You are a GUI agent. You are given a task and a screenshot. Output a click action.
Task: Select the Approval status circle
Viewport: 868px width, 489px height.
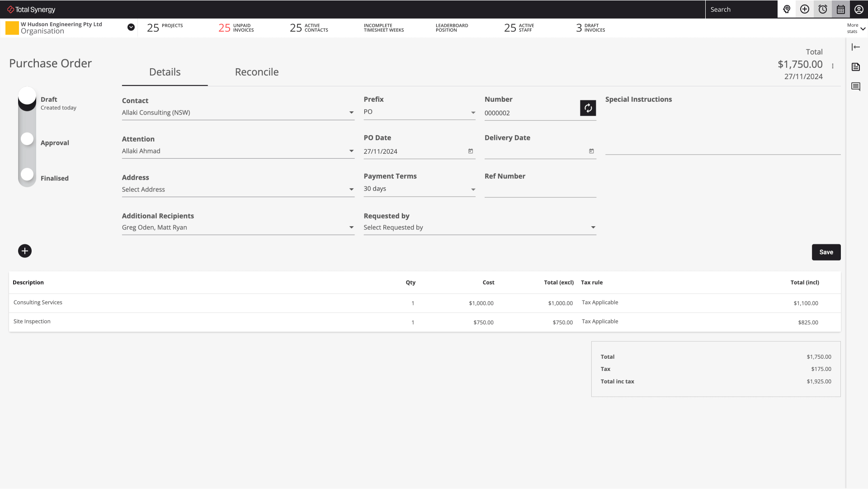(x=27, y=138)
